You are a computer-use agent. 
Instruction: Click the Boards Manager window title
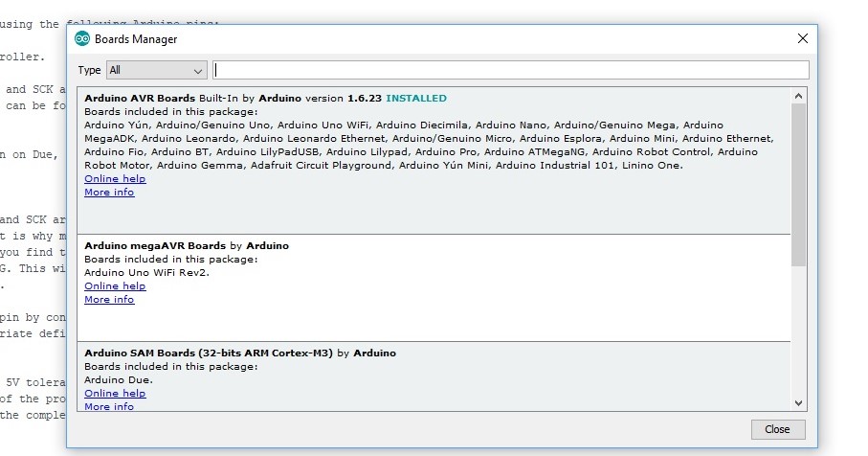pyautogui.click(x=136, y=38)
